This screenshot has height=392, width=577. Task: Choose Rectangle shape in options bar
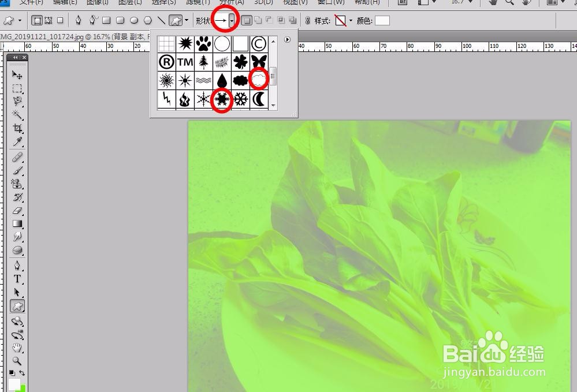point(106,21)
